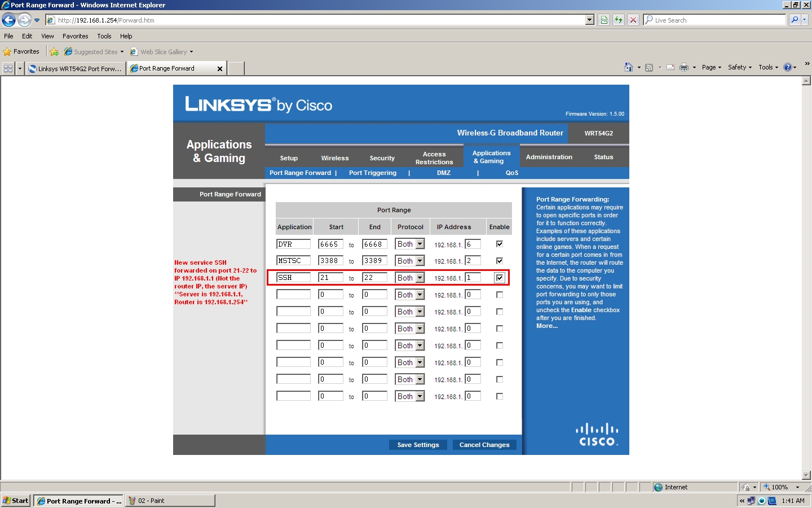The height and width of the screenshot is (508, 812).
Task: Open the Status tab
Action: [x=603, y=157]
